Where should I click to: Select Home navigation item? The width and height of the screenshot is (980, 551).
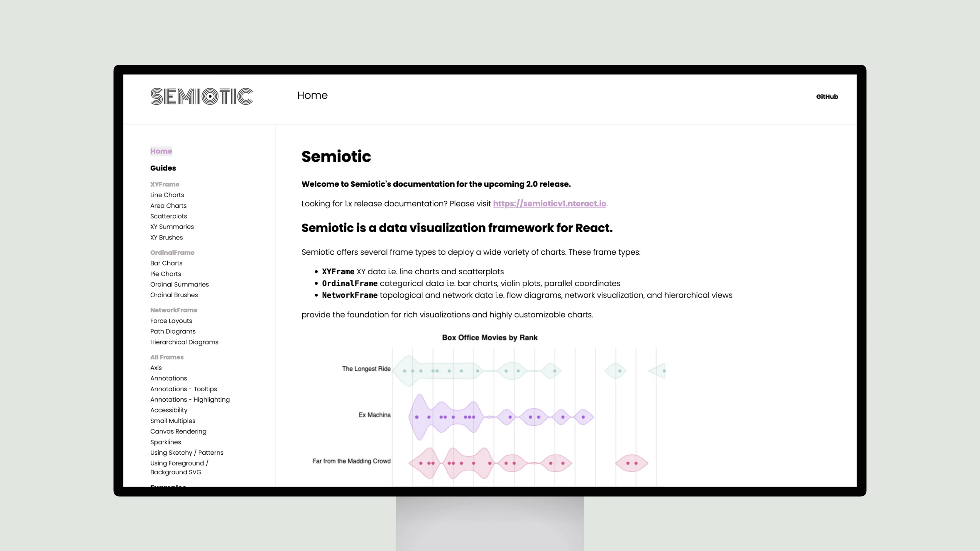pos(161,151)
